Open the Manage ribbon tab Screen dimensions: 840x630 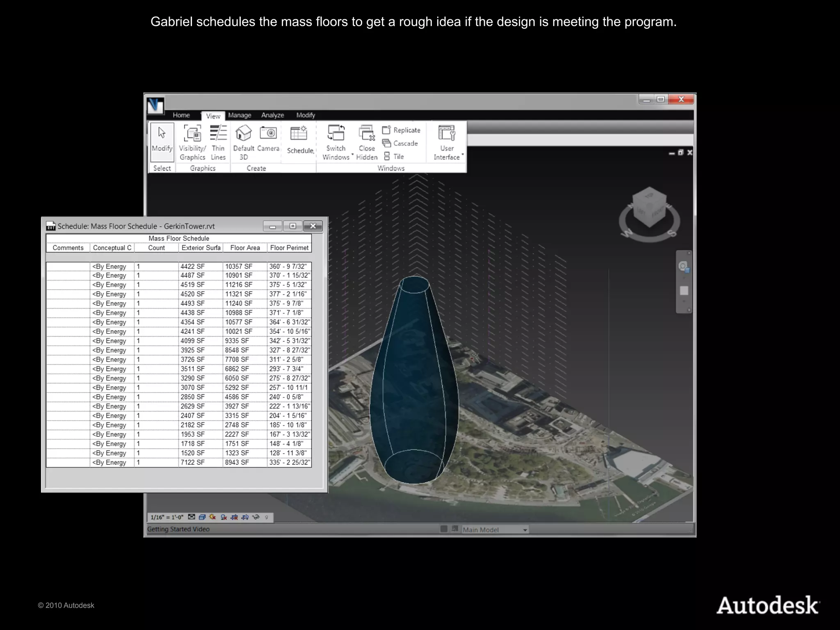240,115
